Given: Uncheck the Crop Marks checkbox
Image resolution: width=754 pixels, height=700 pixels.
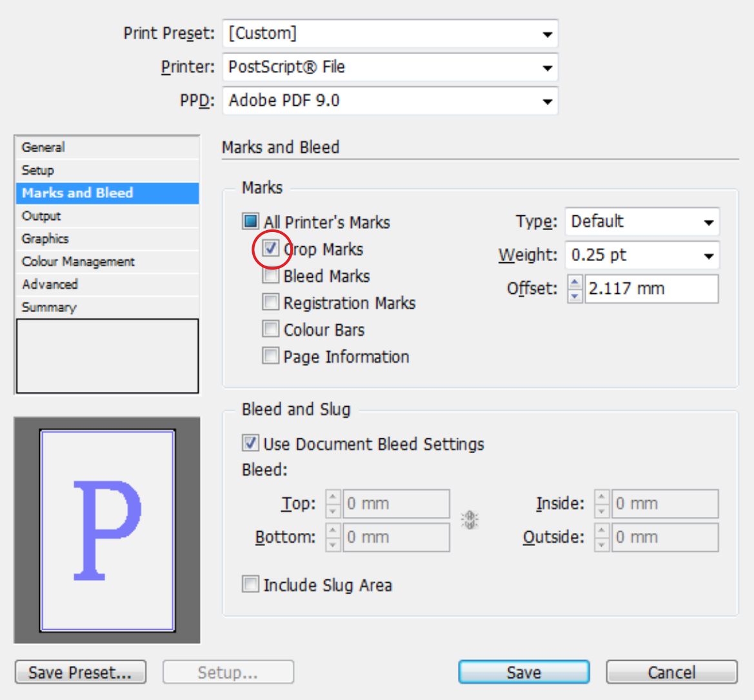Looking at the screenshot, I should 271,249.
